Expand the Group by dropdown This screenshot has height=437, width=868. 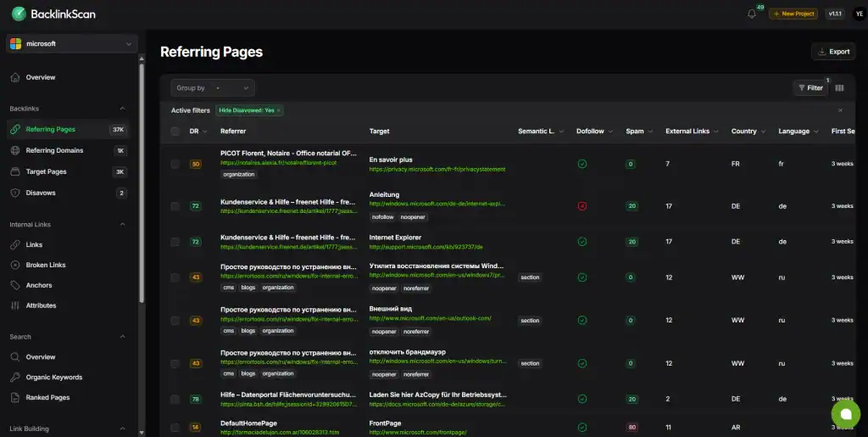[212, 87]
